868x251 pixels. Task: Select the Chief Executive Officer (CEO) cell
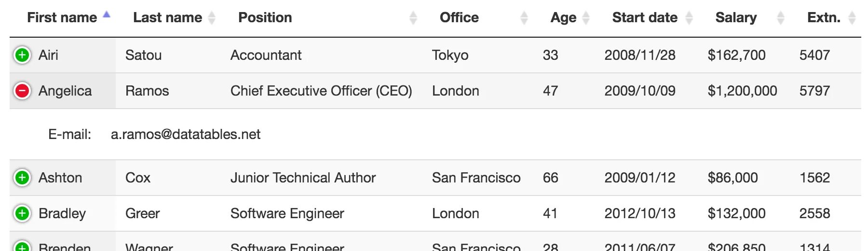321,91
